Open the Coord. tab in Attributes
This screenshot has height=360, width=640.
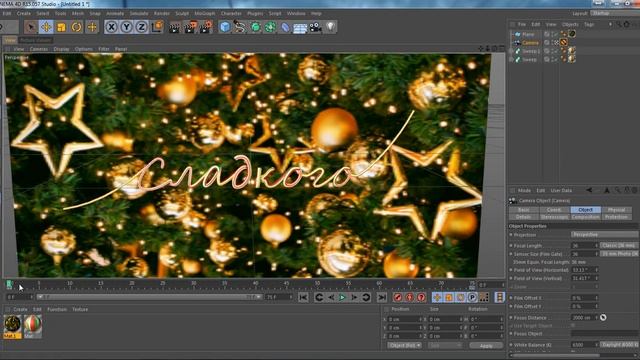[x=554, y=210]
